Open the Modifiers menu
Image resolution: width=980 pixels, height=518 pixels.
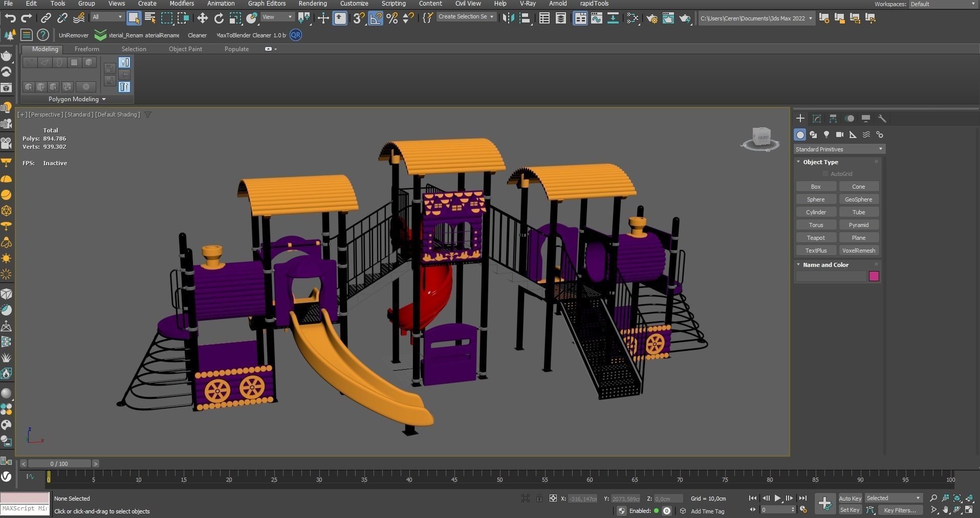pyautogui.click(x=182, y=4)
